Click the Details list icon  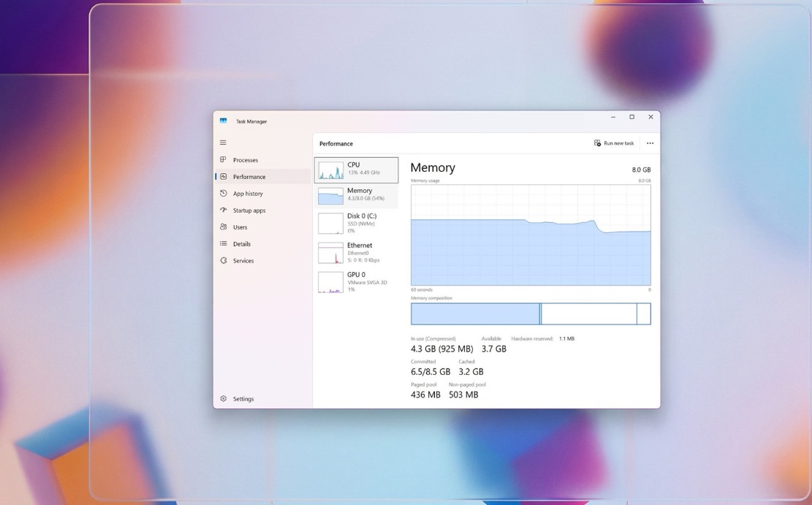coord(223,243)
